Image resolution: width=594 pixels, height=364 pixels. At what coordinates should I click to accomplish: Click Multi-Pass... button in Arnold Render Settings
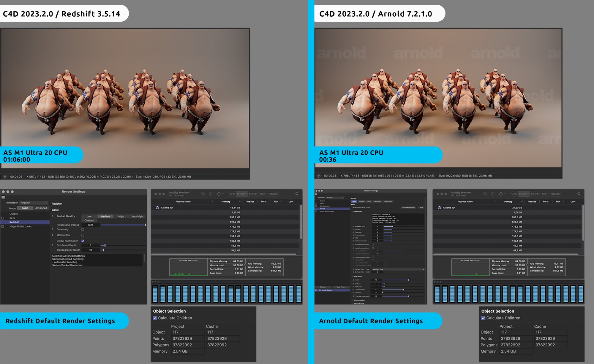pyautogui.click(x=341, y=287)
